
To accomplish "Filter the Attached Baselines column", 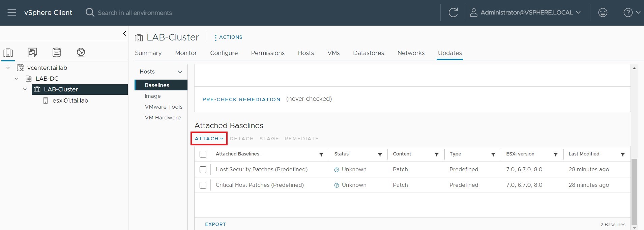I will 321,154.
